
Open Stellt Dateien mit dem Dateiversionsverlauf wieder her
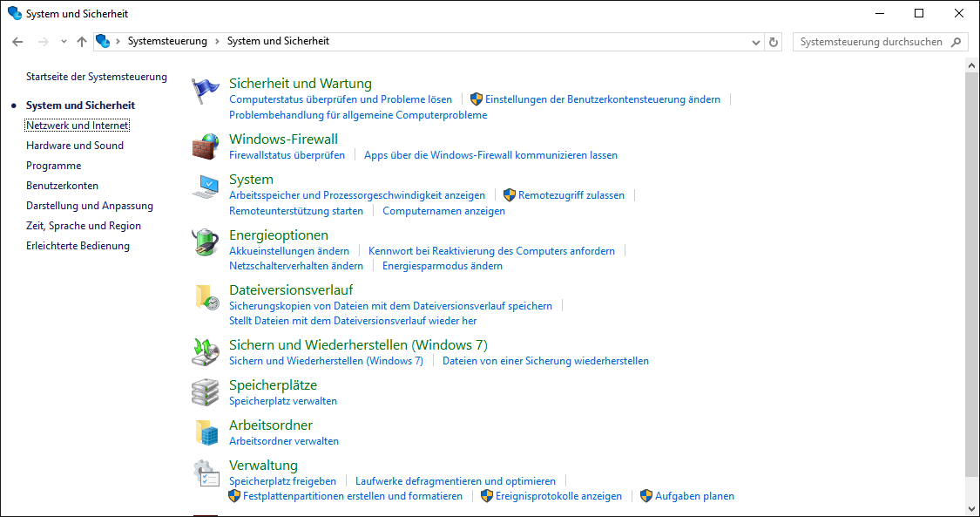(x=353, y=321)
